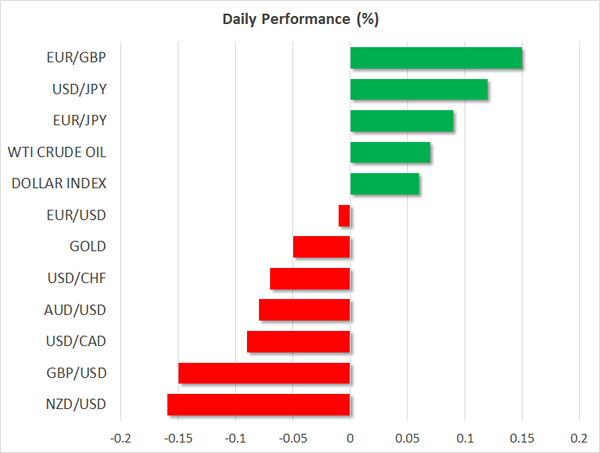Click the EUR/GBP green bar
This screenshot has width=600, height=453.
[x=436, y=58]
